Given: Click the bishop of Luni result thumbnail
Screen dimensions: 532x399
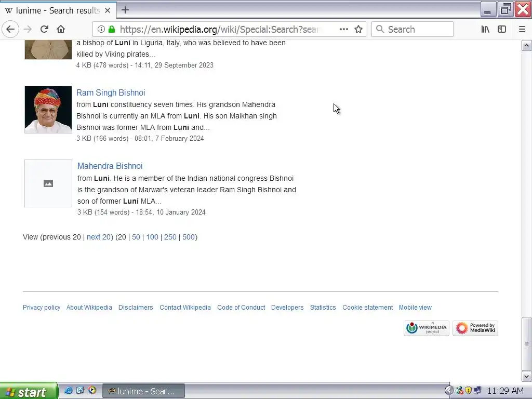Looking at the screenshot, I should coord(48,49).
